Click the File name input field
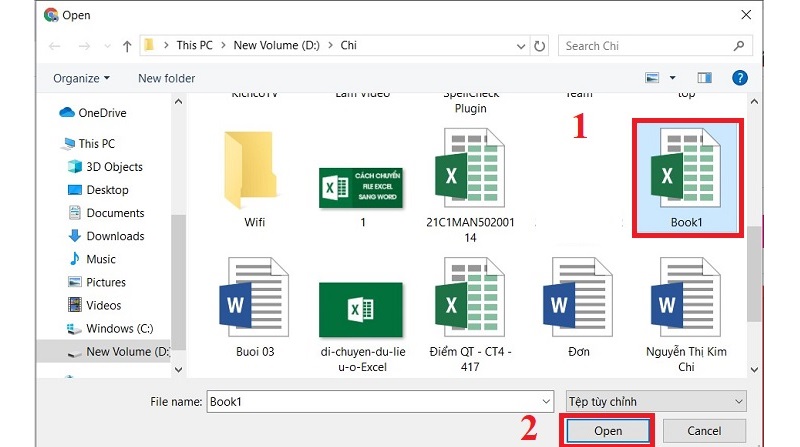800x447 pixels. click(374, 402)
